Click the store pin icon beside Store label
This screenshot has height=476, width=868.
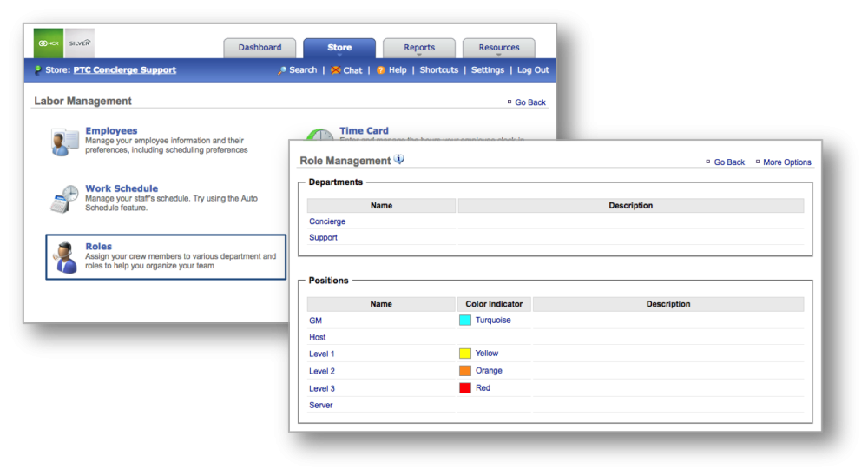pos(37,70)
